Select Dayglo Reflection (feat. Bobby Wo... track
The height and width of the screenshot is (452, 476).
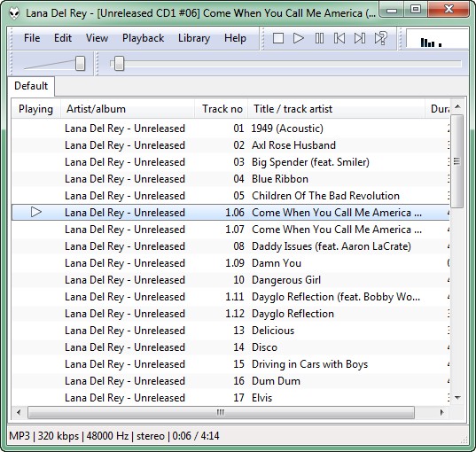pos(230,297)
